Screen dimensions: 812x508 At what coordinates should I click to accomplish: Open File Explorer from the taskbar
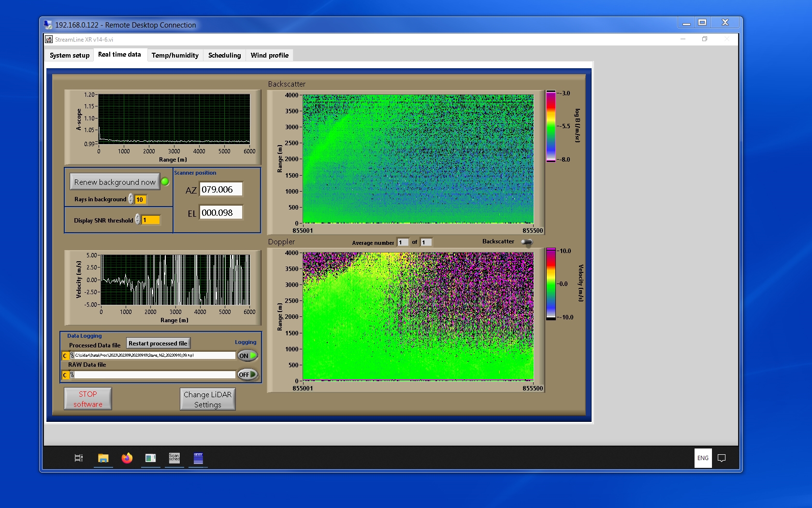click(103, 458)
